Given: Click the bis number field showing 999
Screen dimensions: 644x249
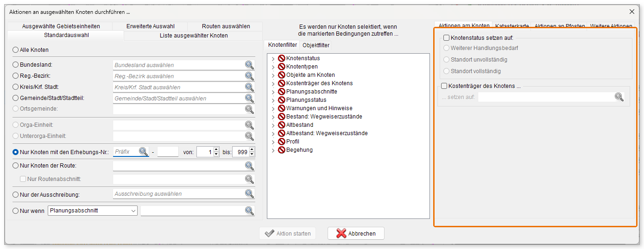Looking at the screenshot, I should click(240, 152).
